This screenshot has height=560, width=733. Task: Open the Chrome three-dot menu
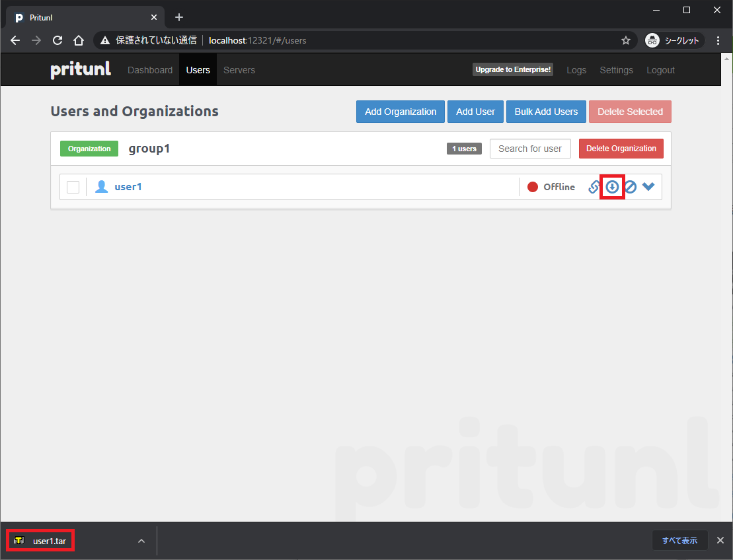coord(718,40)
